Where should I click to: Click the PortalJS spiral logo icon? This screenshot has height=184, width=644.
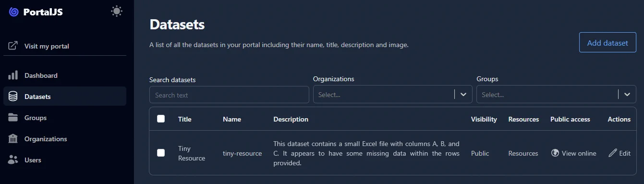pyautogui.click(x=14, y=12)
